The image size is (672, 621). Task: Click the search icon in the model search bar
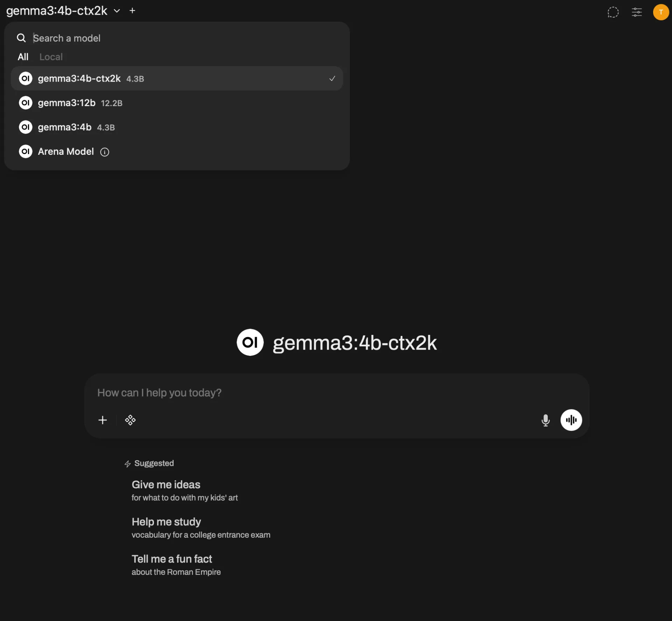point(21,37)
